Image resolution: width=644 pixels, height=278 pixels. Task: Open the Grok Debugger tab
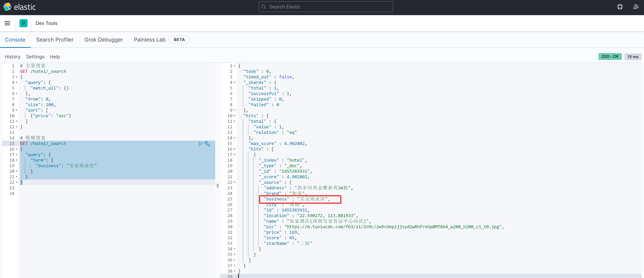click(103, 40)
